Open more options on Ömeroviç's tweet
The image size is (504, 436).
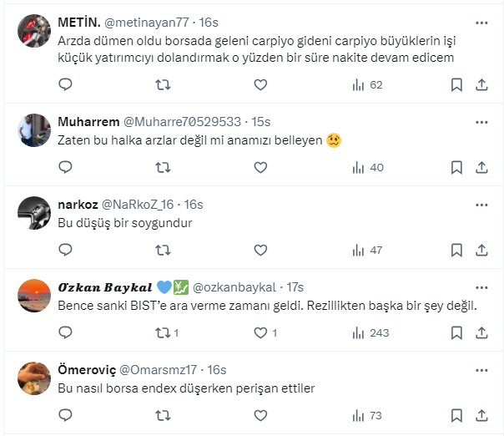tap(481, 368)
